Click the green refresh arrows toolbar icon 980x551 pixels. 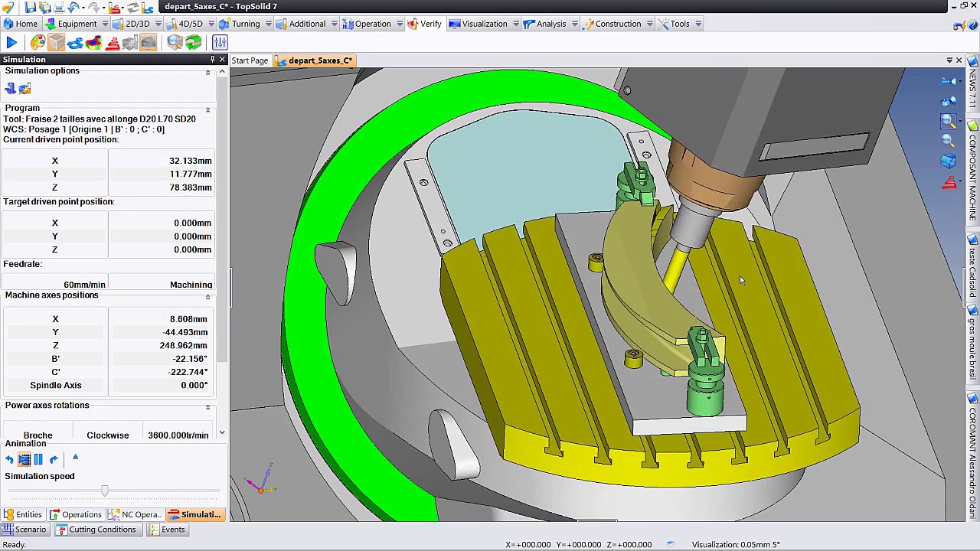tap(194, 43)
